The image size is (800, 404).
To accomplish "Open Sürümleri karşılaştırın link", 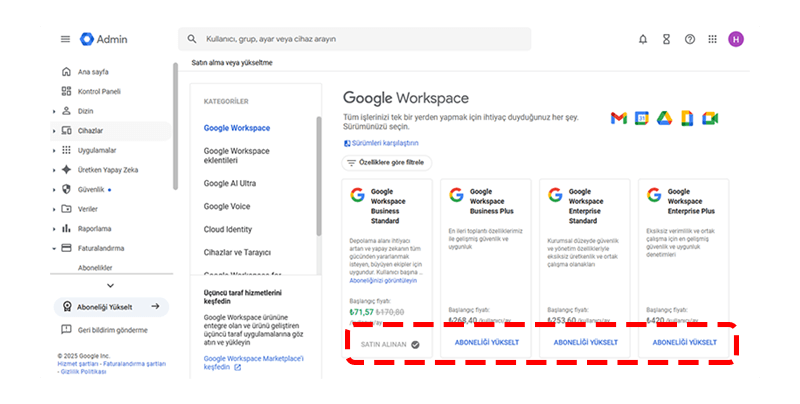I will (x=381, y=143).
